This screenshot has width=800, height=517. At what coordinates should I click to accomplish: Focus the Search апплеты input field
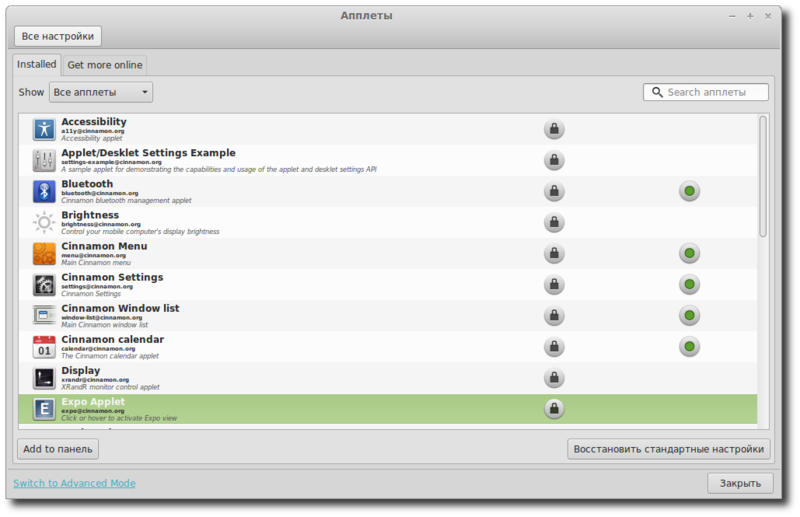tap(706, 92)
